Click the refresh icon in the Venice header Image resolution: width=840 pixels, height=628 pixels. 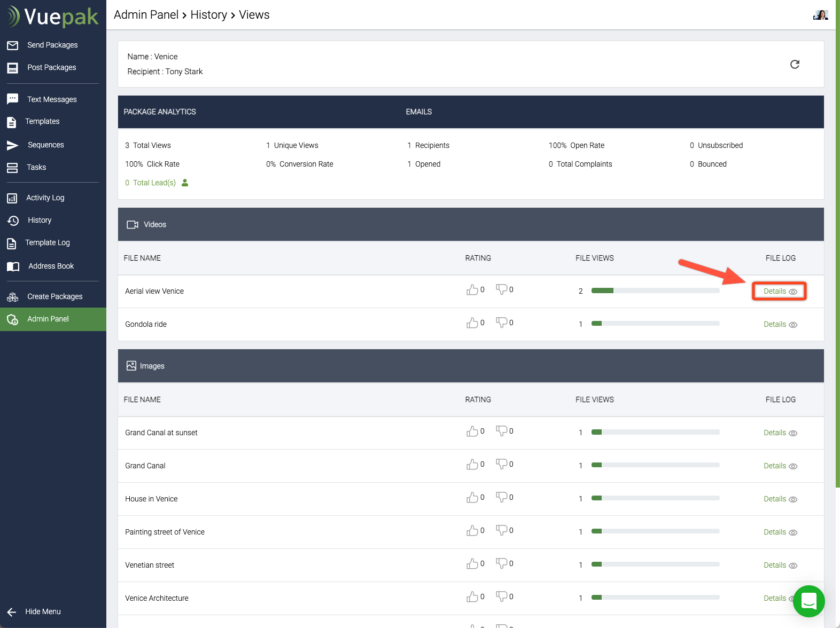tap(795, 65)
